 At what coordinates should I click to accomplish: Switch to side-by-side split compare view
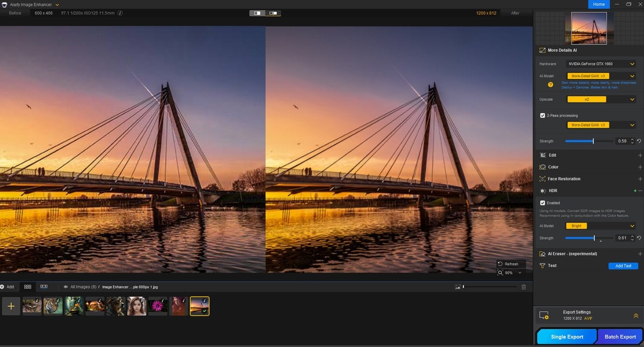pyautogui.click(x=257, y=13)
